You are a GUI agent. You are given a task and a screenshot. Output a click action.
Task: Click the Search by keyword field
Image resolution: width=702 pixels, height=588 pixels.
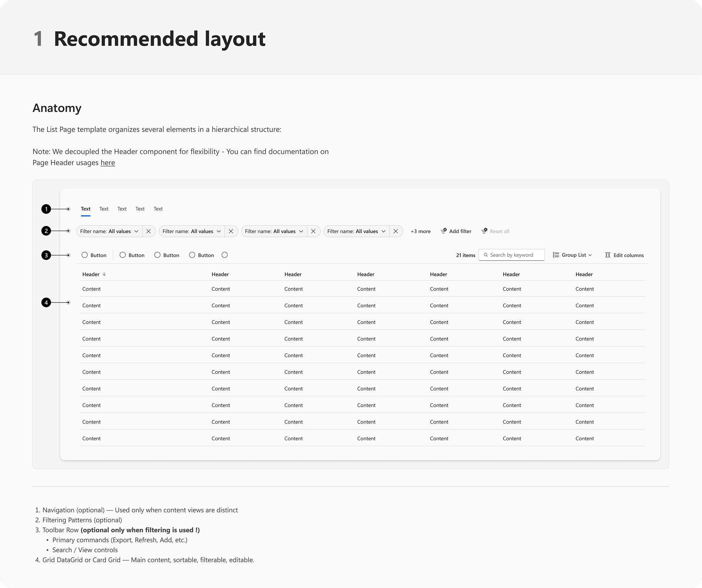[x=512, y=255]
